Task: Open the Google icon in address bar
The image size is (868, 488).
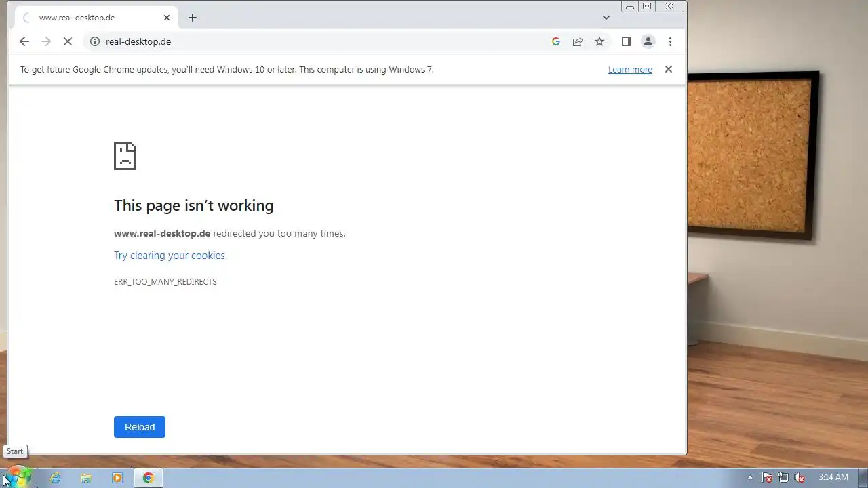Action: 556,41
